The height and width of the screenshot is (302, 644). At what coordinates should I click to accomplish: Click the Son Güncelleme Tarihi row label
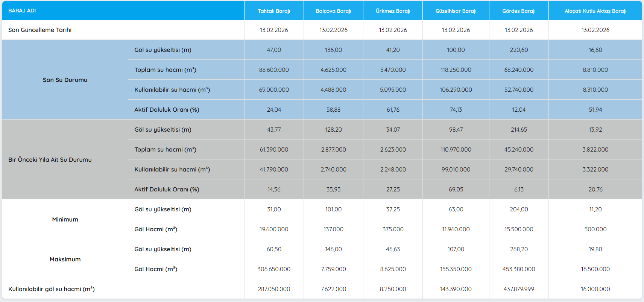40,30
